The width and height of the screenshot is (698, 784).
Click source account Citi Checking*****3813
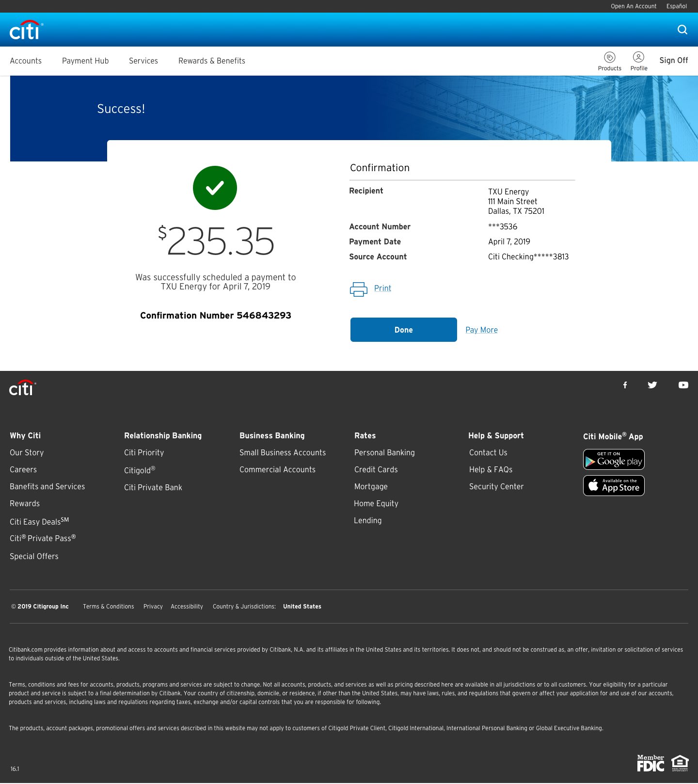tap(528, 257)
